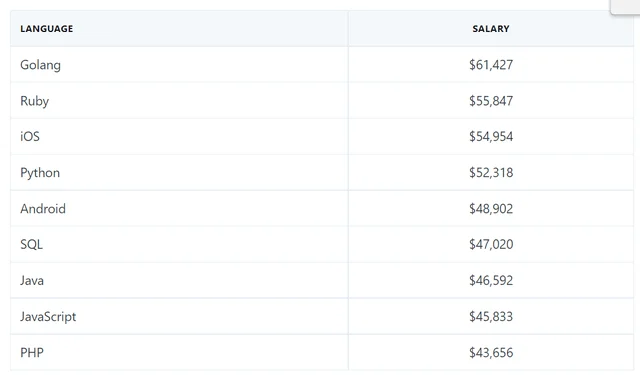This screenshot has height=375, width=640.
Task: Select the $45,833 salary cell
Action: click(x=491, y=317)
